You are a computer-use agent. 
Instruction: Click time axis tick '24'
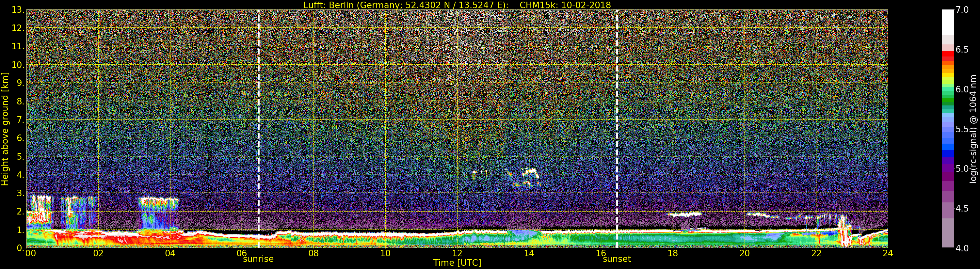(888, 253)
